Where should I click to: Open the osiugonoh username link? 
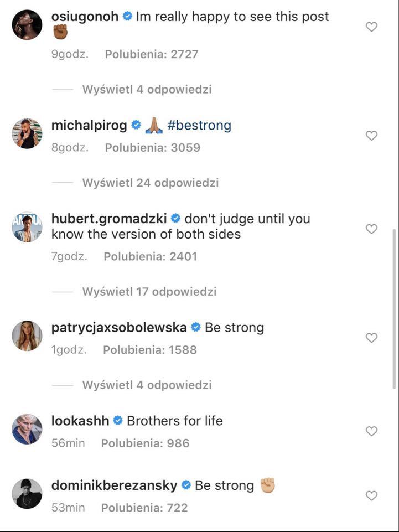(85, 17)
